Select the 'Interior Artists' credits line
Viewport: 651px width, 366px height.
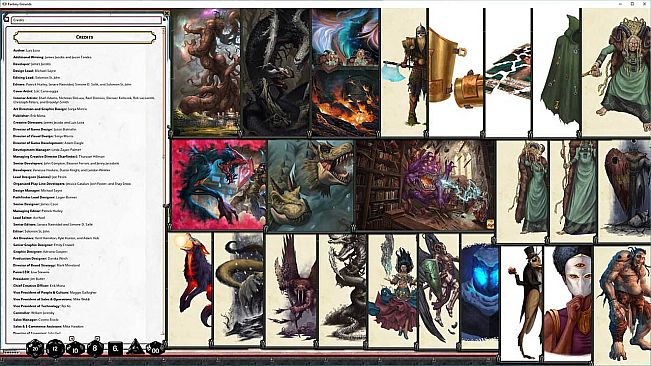pos(83,100)
